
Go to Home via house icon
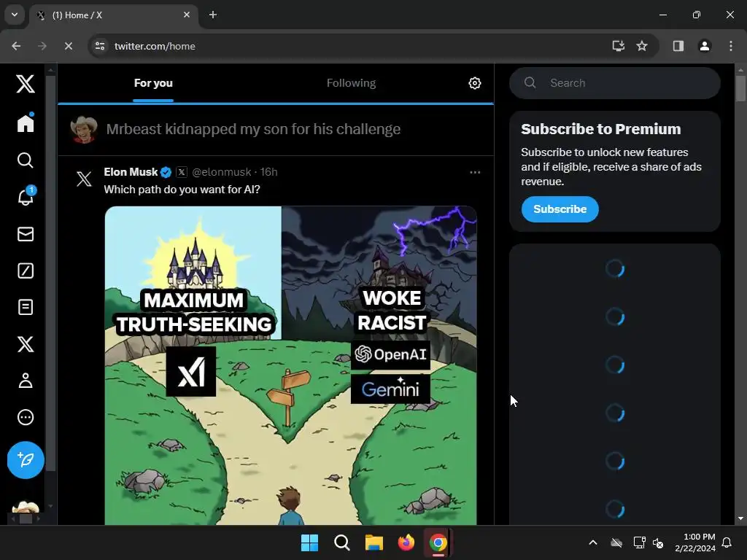tap(26, 123)
